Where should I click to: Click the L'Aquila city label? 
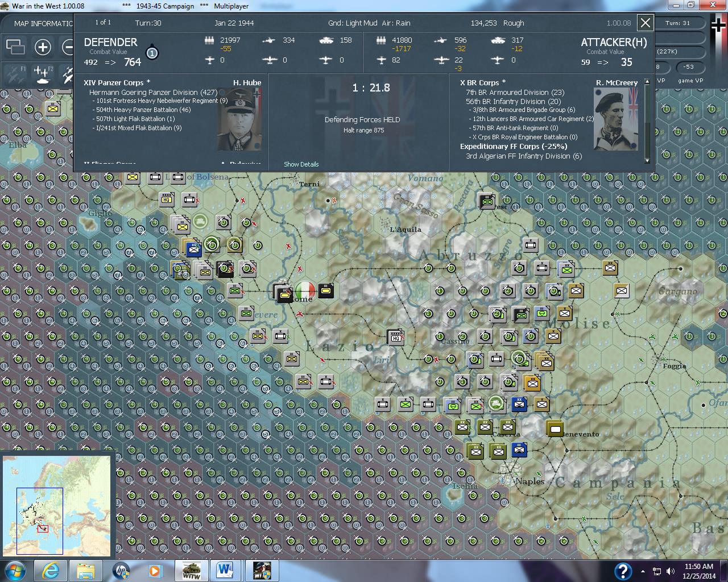[406, 230]
